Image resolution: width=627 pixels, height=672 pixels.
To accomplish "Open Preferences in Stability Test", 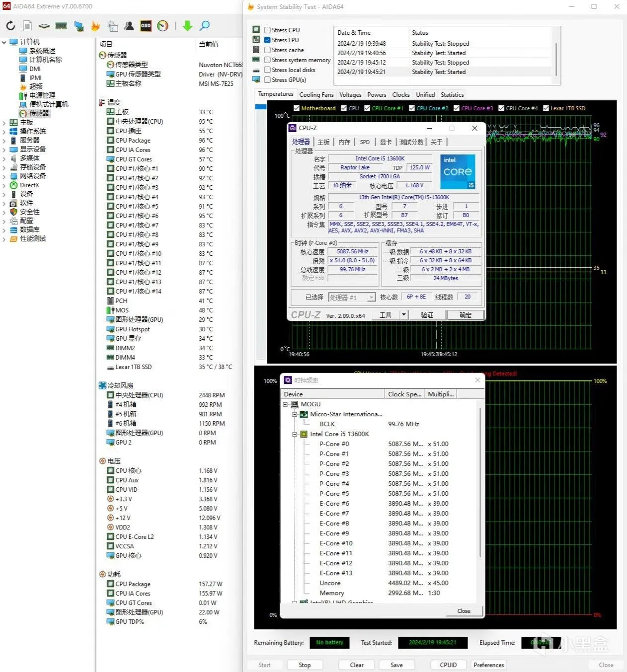I will 489,665.
